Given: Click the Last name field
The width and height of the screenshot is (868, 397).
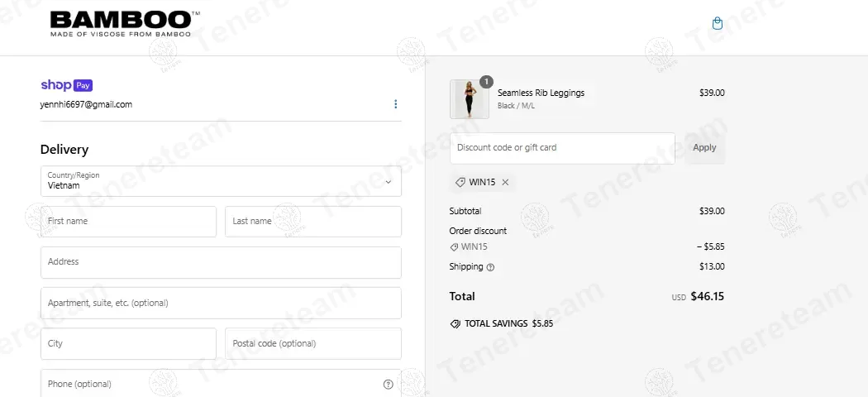Looking at the screenshot, I should pyautogui.click(x=312, y=222).
